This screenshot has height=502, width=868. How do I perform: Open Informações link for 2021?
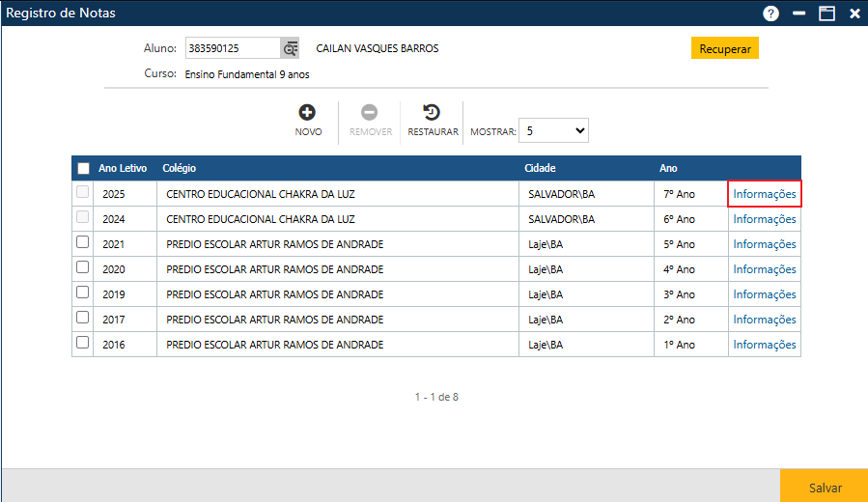[x=765, y=244]
